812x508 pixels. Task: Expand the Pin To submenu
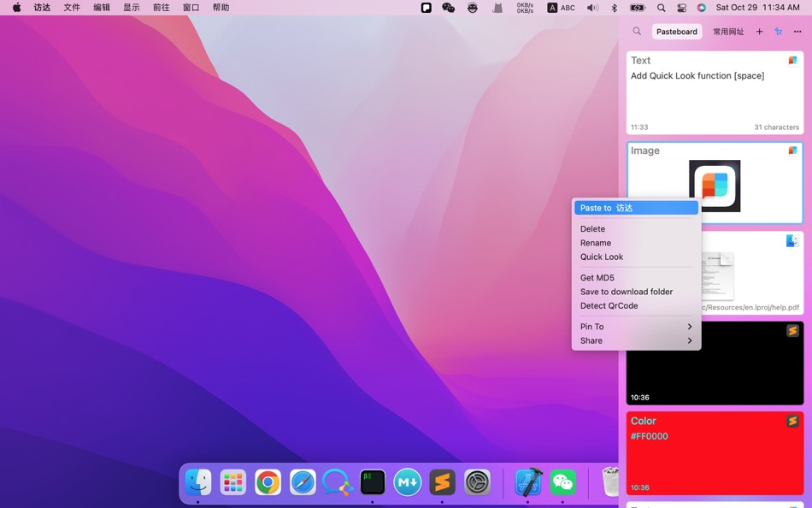[x=636, y=327]
